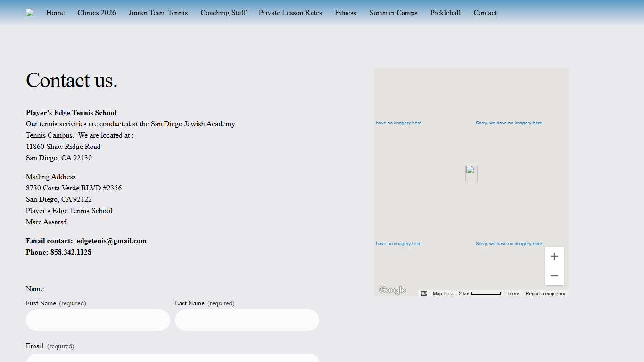Visit the Pickleball page
Screen dimensions: 644x362
445,13
